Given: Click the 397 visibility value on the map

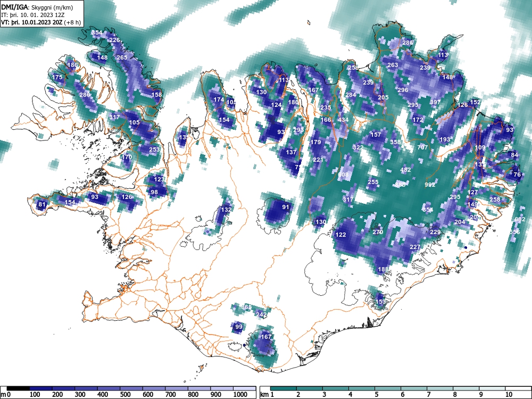Looking at the screenshot, I should pyautogui.click(x=435, y=102).
